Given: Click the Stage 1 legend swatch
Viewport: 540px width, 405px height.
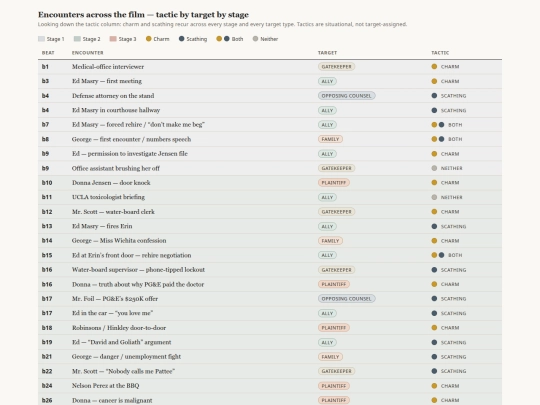Looking at the screenshot, I should coord(41,39).
